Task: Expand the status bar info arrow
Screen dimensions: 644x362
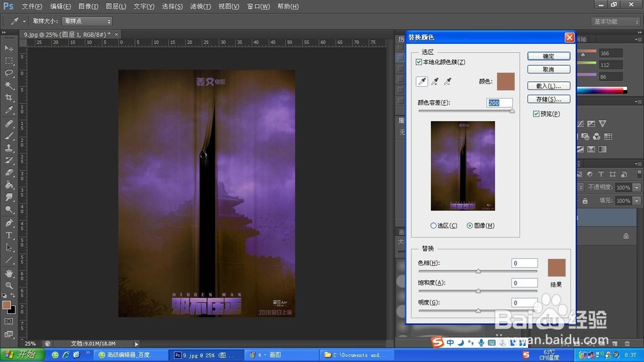Action: point(137,344)
